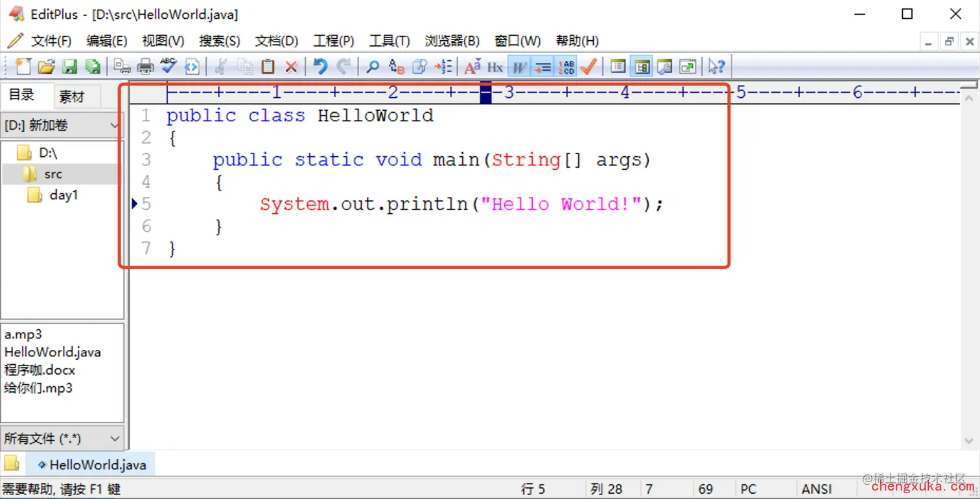Screen dimensions: 980x499
Task: Undo with the blue curved arrow
Action: pyautogui.click(x=320, y=66)
